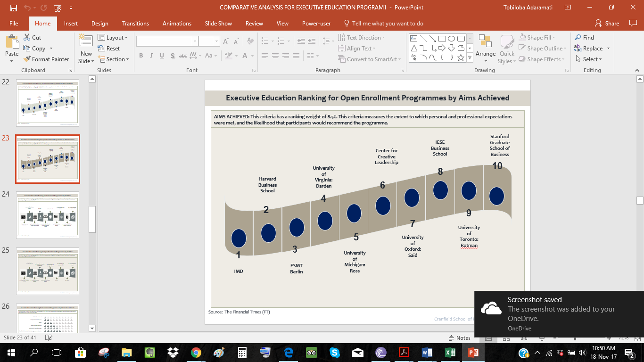644x362 pixels.
Task: Open the Shape Effects dropdown
Action: (542, 59)
